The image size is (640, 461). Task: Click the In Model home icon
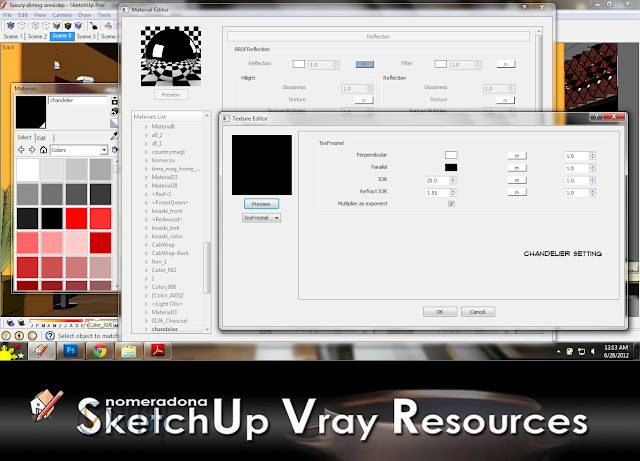[x=43, y=150]
